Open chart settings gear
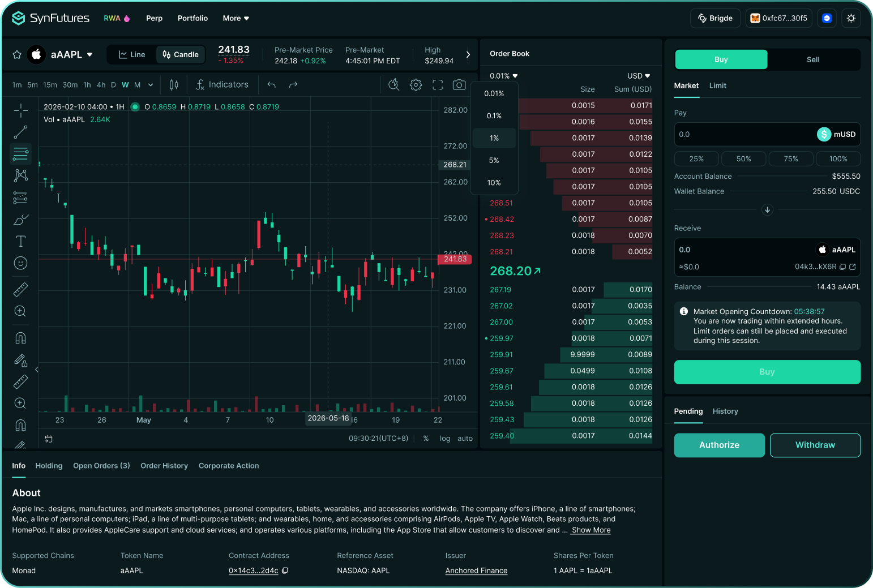 (x=416, y=85)
